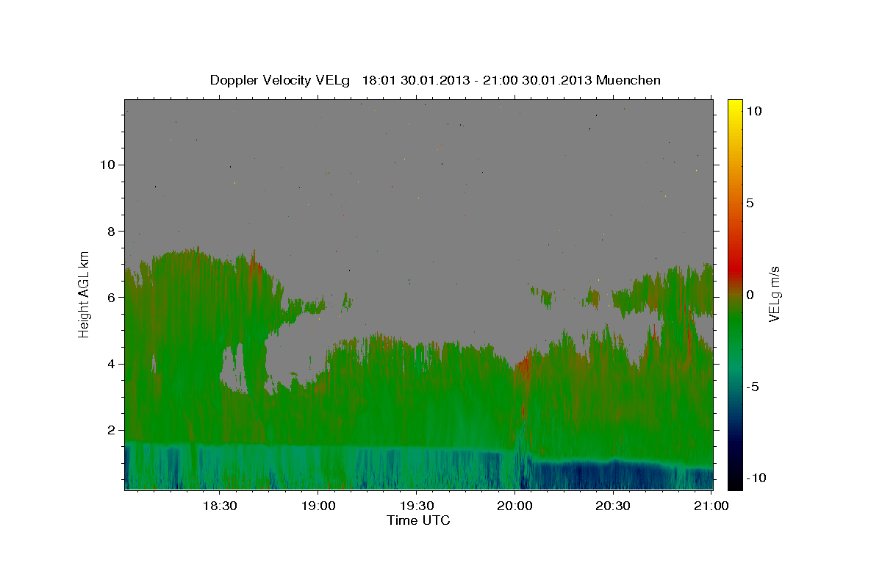Screen dimensions: 882x588
Task: Click the colorbar value label 0
Action: pyautogui.click(x=750, y=295)
